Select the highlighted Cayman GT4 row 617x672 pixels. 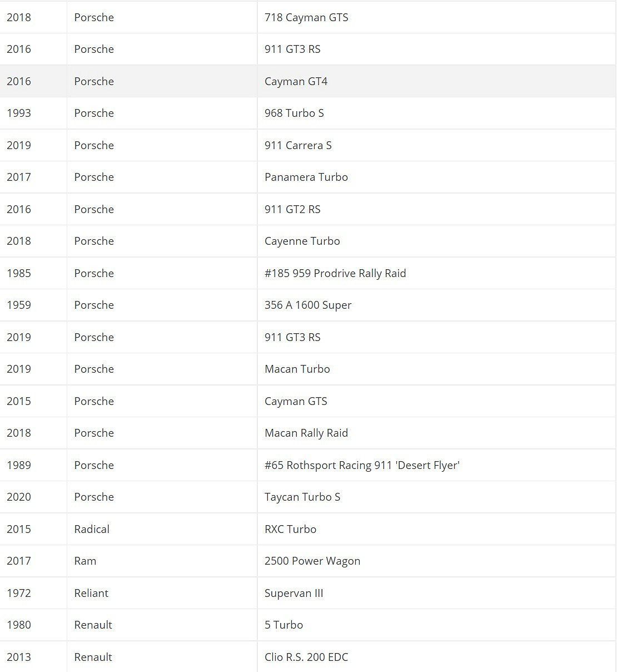(x=296, y=81)
